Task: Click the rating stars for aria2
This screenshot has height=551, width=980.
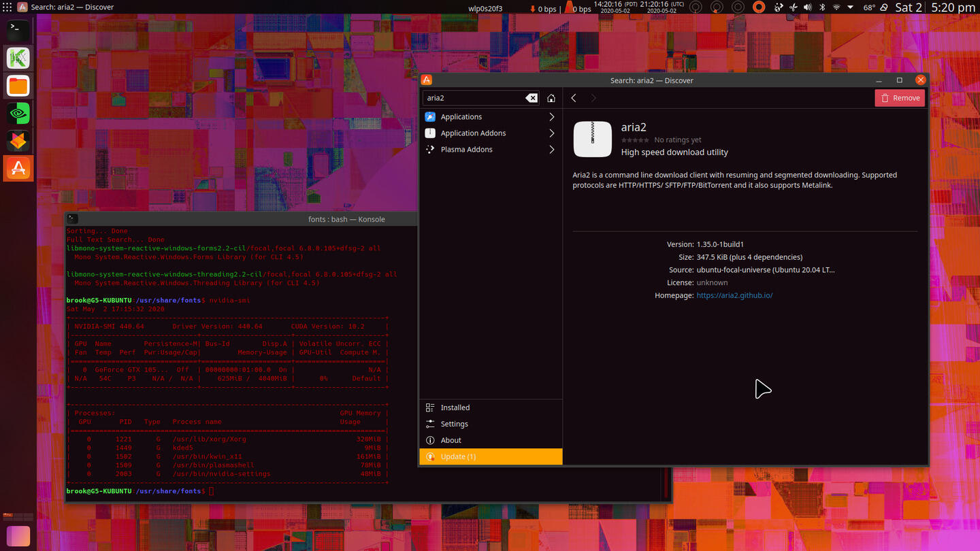Action: click(x=634, y=140)
